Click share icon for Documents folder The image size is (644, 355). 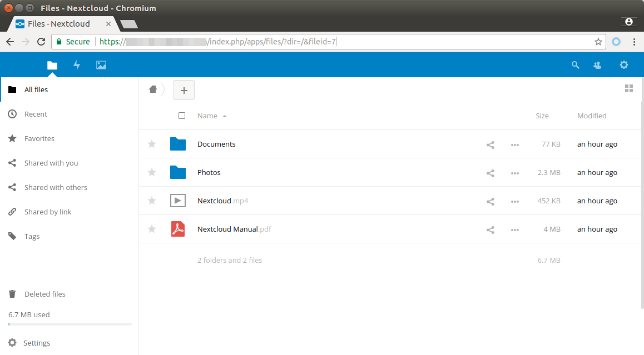490,144
